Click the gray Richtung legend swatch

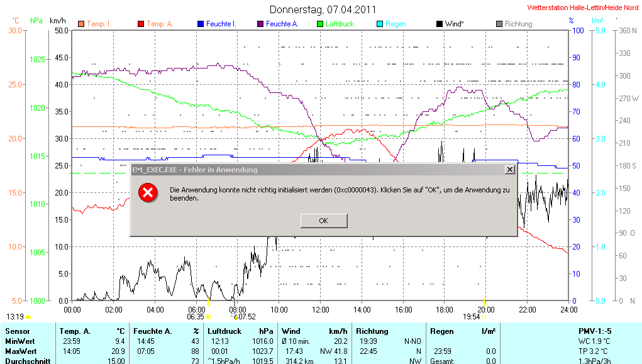coord(499,24)
